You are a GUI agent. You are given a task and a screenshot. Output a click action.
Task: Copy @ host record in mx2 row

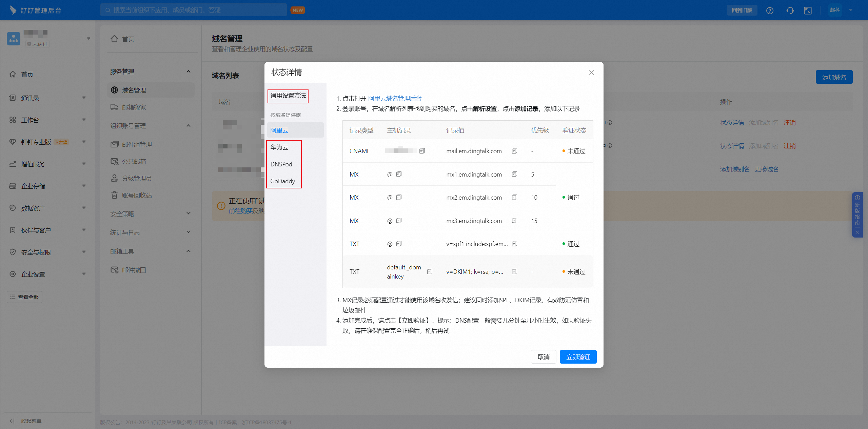click(399, 197)
